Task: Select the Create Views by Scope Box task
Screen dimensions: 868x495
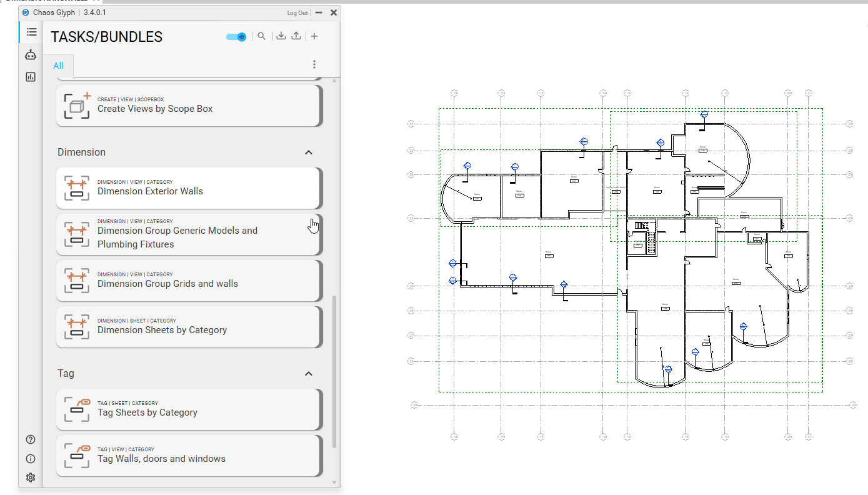Action: (x=187, y=105)
